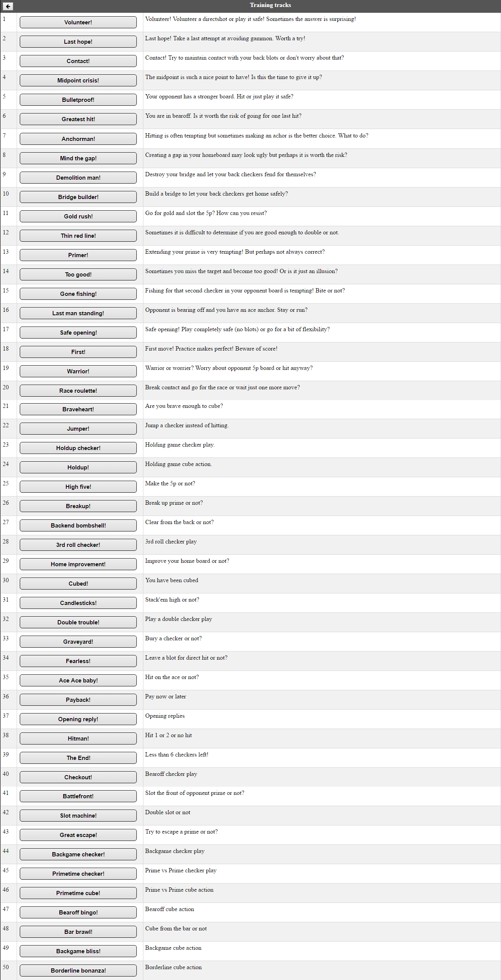This screenshot has width=501, height=980.
Task: Open the Backend bombshell! track
Action: tap(78, 526)
